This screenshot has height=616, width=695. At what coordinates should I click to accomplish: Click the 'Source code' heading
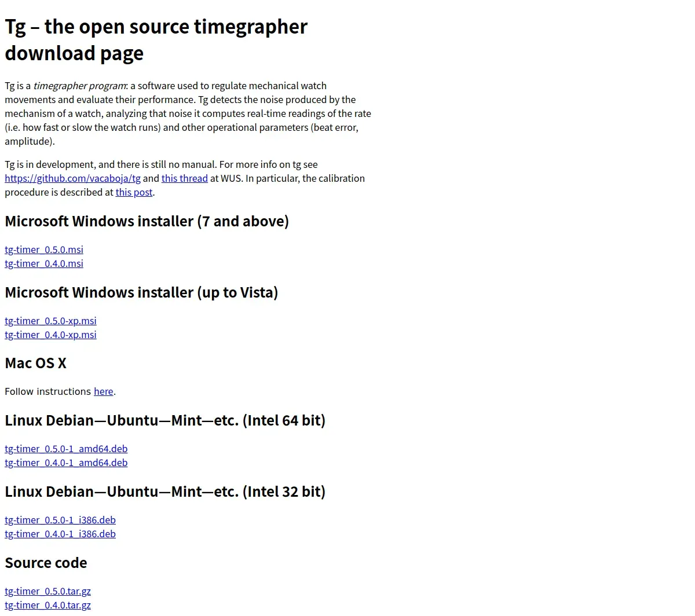tap(46, 563)
